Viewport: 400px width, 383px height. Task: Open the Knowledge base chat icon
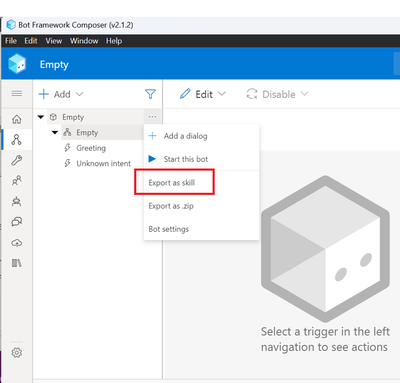(17, 222)
